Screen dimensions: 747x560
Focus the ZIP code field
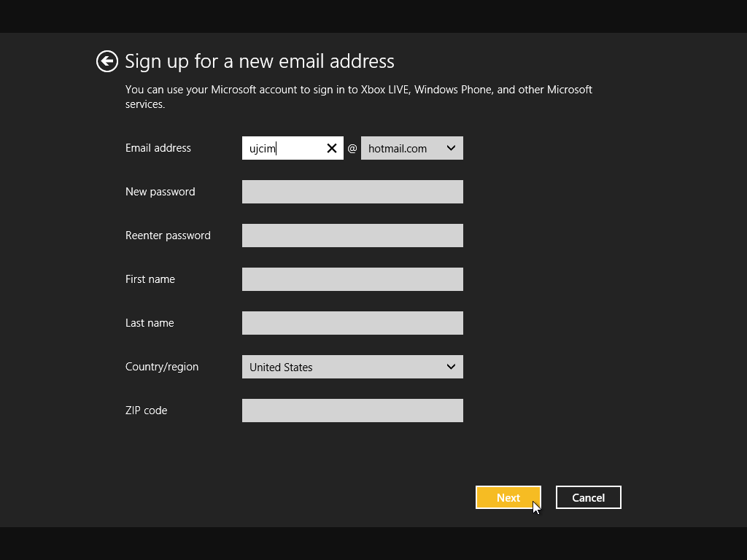pos(352,411)
